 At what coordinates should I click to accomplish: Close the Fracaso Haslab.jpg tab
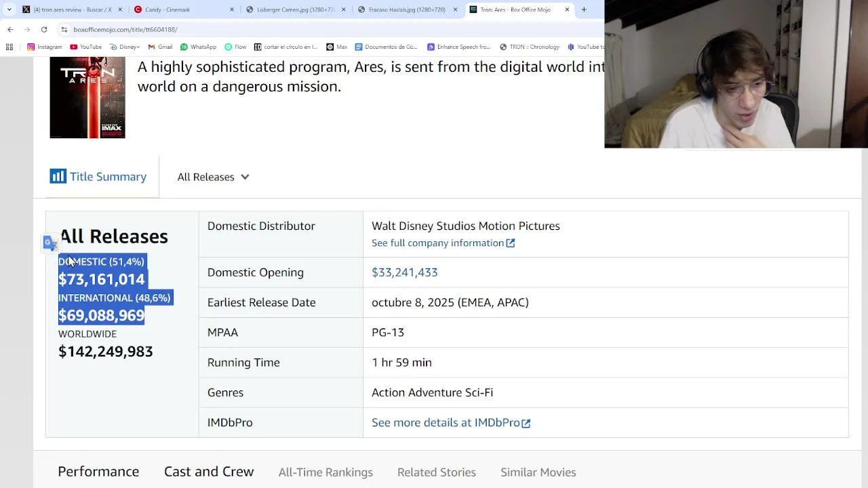pos(456,9)
